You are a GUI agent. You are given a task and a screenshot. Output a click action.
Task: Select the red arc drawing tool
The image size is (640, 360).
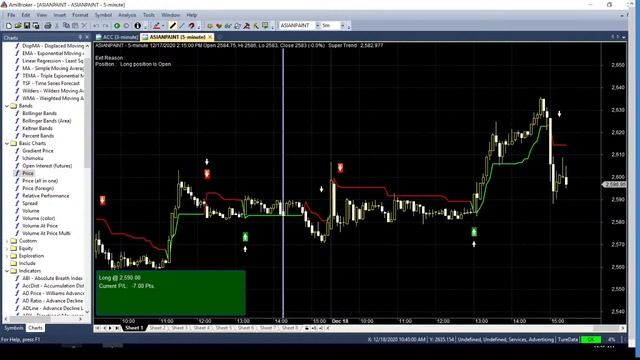point(191,26)
